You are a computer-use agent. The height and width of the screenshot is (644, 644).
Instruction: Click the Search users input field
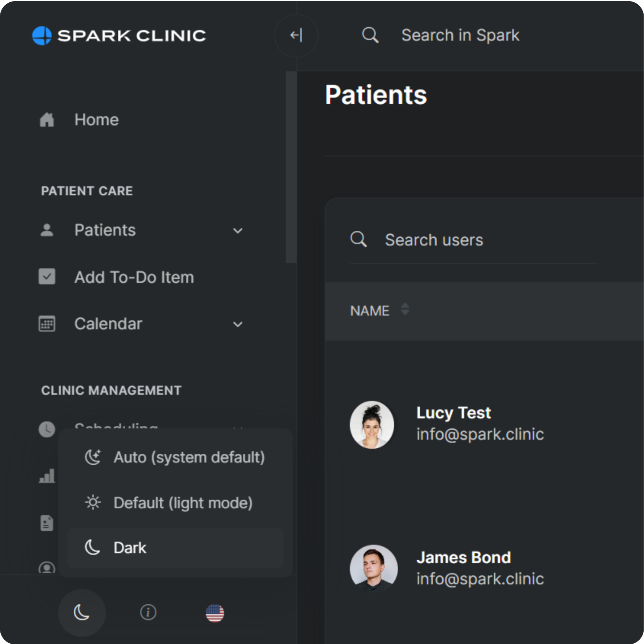474,240
